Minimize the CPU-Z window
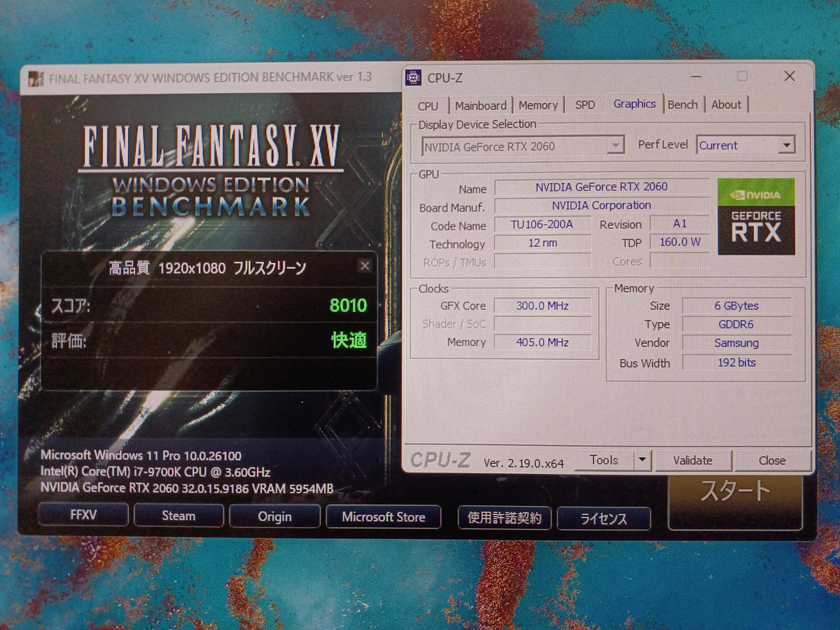The height and width of the screenshot is (630, 840). 696,76
